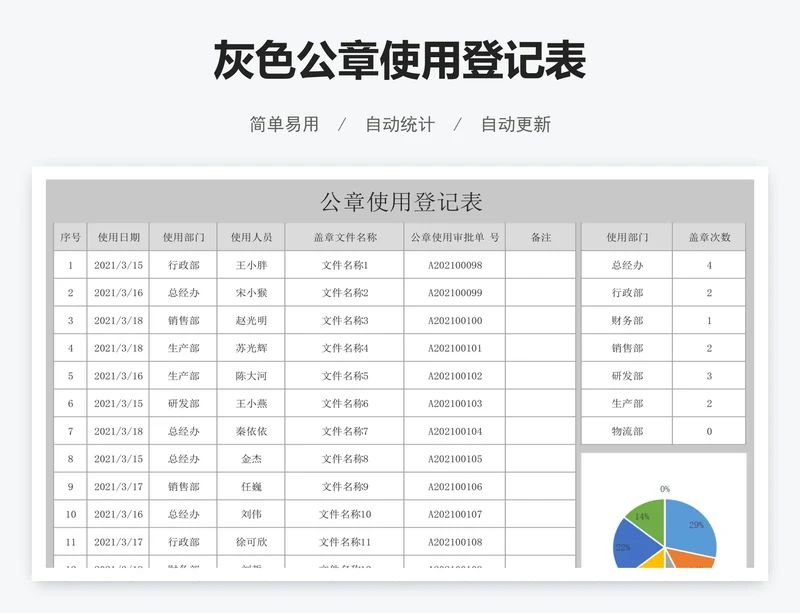
Task: Select the 盖章文件名称 column header
Action: pos(345,237)
